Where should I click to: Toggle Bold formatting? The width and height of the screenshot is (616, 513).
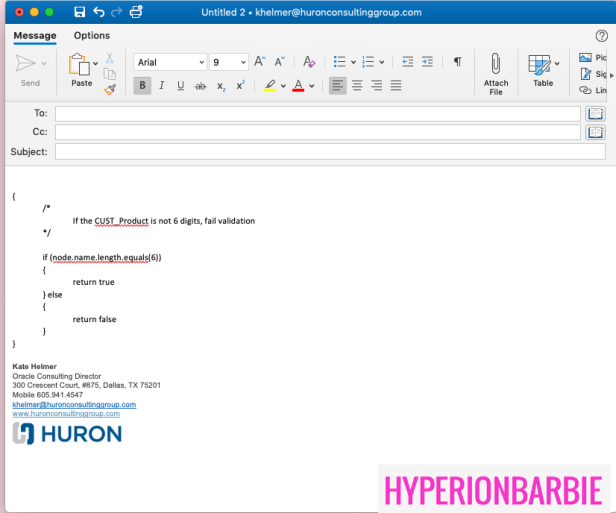pyautogui.click(x=142, y=86)
